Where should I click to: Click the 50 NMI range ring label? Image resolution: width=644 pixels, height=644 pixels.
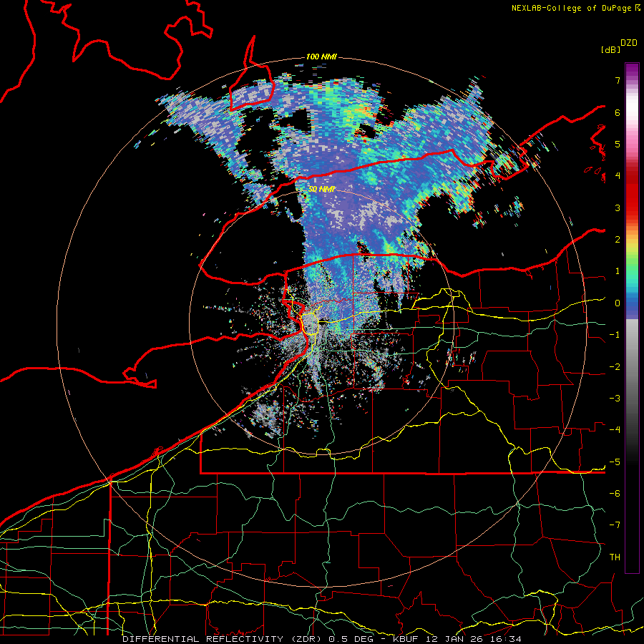pos(321,190)
